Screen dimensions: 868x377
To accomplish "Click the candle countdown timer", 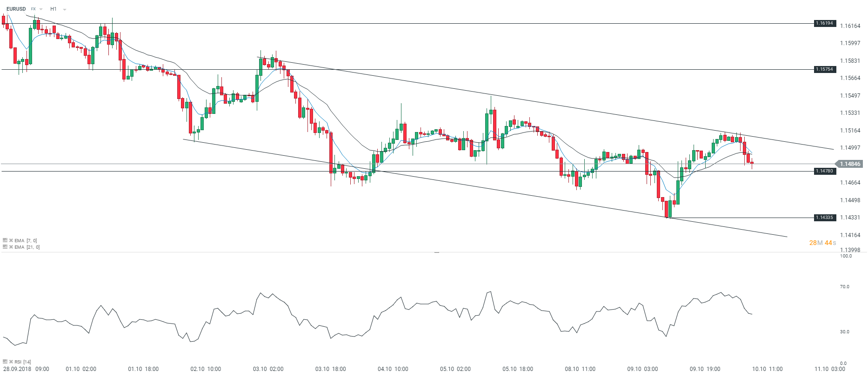I will [x=822, y=243].
